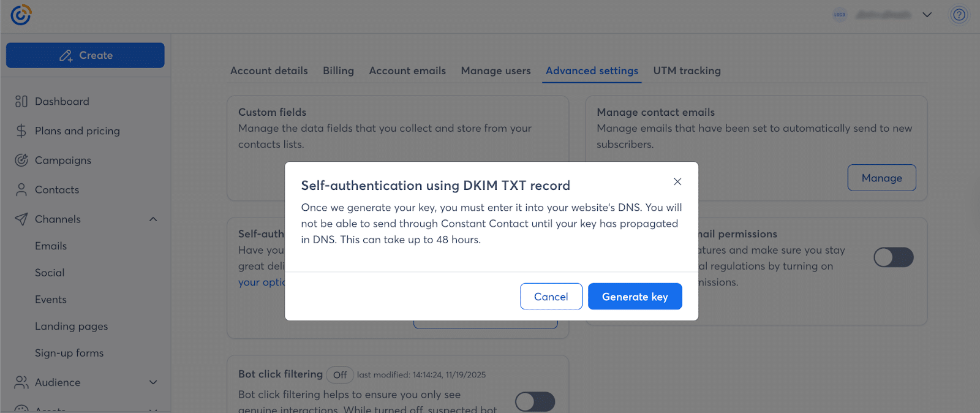Viewport: 980px width, 413px height.
Task: Click the Plans and pricing dollar icon
Action: pyautogui.click(x=21, y=131)
